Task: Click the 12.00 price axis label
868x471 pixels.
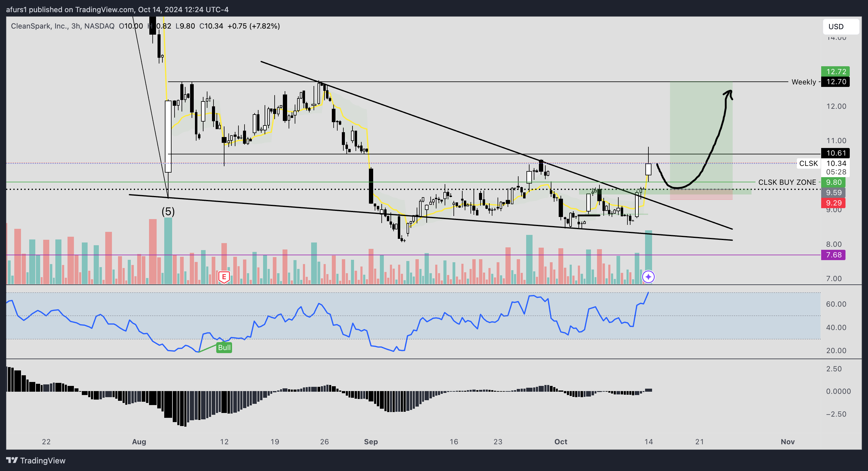Action: click(x=836, y=106)
